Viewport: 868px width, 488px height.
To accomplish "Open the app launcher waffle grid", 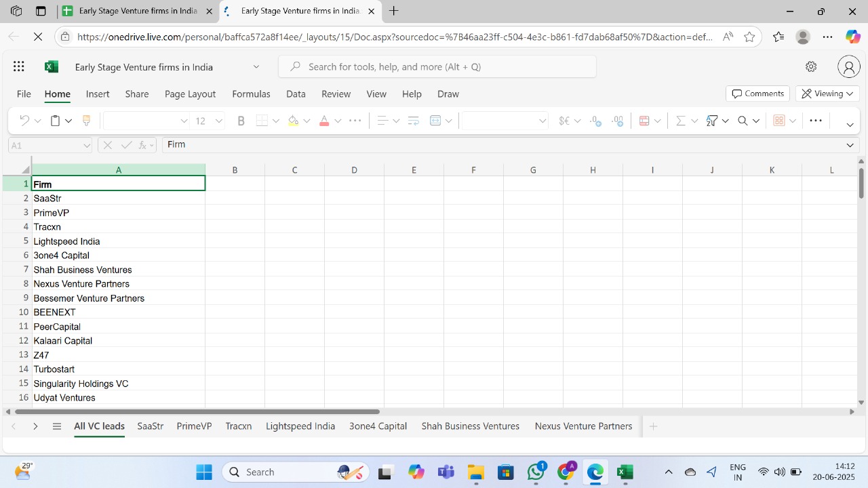I will coord(18,66).
